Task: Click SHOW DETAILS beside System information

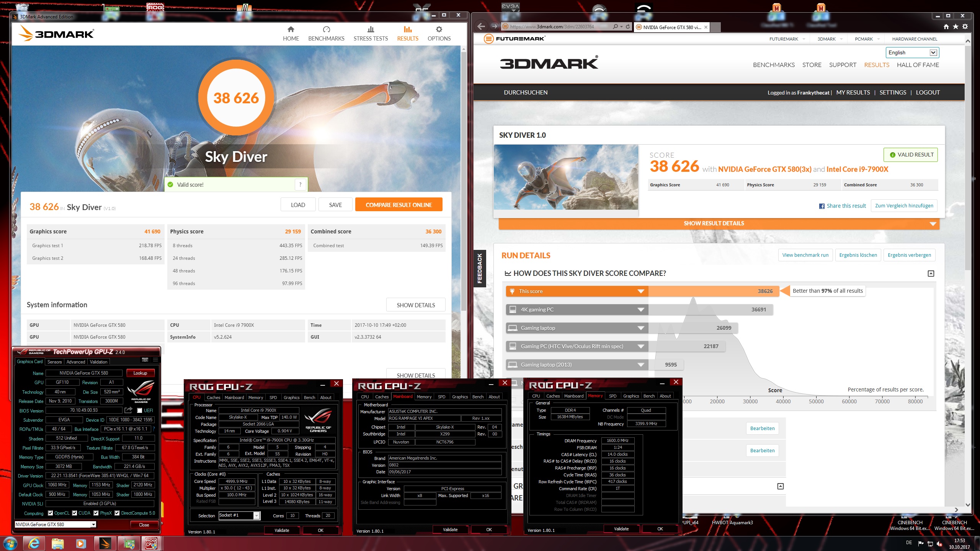Action: 416,305
